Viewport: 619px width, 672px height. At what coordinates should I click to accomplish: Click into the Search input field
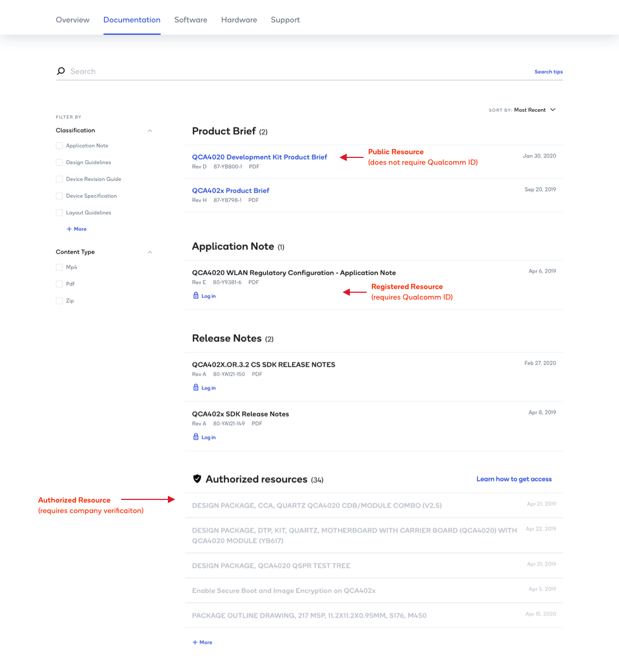point(294,71)
